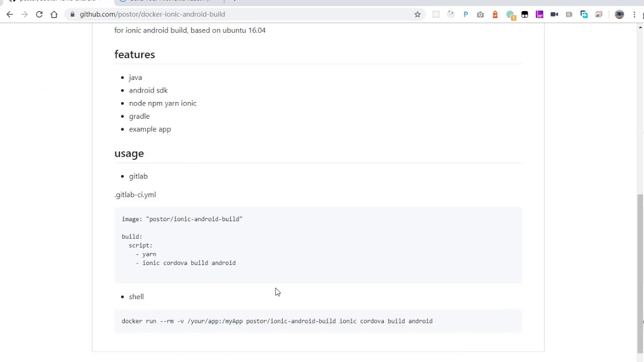Viewport: 644px width, 362px height.
Task: Open the circular target extension icon
Action: (x=451, y=15)
